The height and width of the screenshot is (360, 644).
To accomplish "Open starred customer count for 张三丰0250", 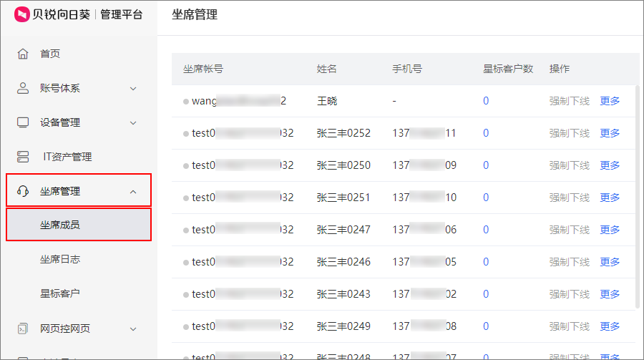I will coord(486,165).
